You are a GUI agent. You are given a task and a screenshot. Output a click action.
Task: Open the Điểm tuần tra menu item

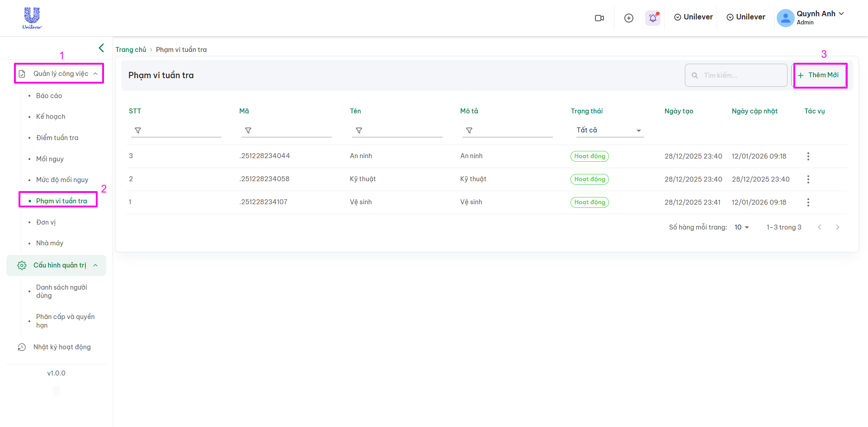[x=57, y=138]
